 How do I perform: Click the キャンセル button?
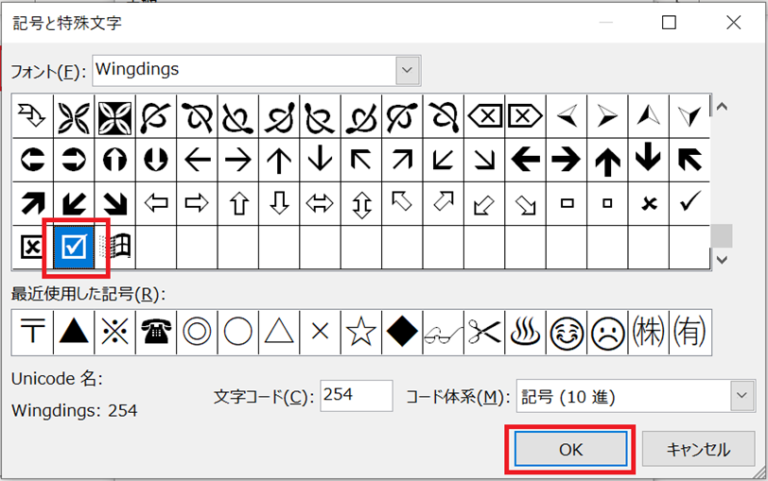point(697,449)
